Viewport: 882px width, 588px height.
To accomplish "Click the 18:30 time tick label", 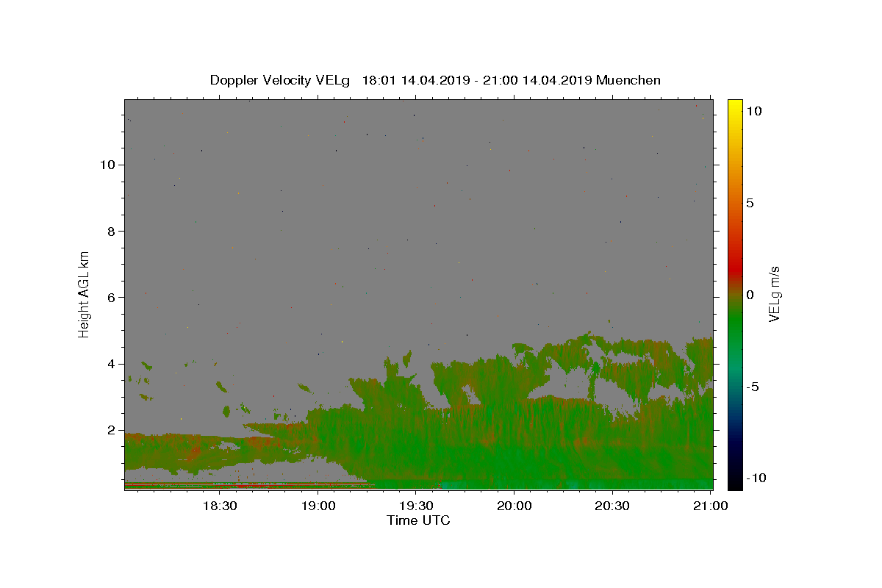I will coord(220,506).
